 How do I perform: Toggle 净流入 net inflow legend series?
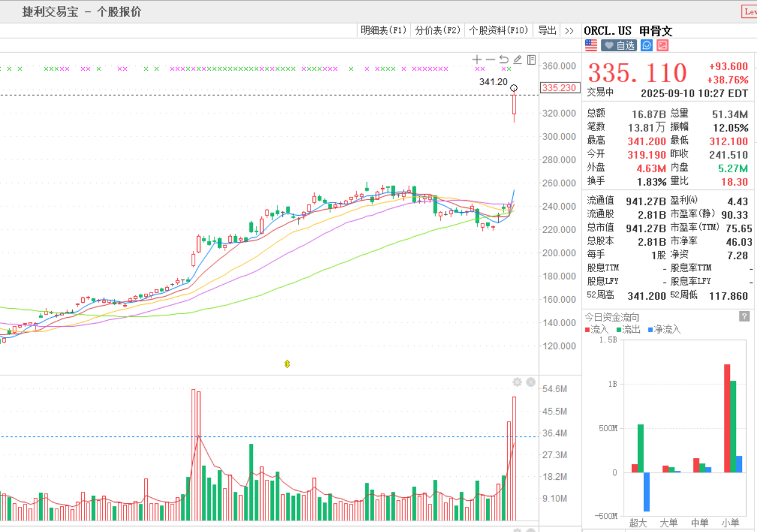(663, 330)
